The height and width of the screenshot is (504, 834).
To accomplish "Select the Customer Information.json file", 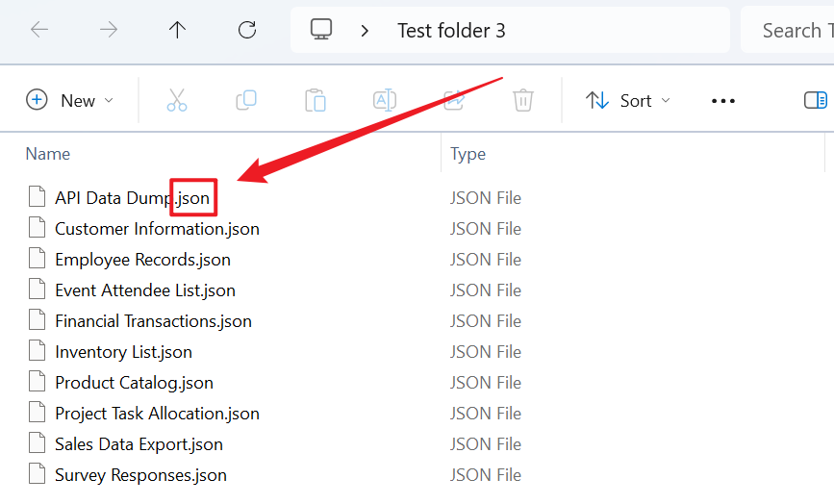I will (x=157, y=229).
